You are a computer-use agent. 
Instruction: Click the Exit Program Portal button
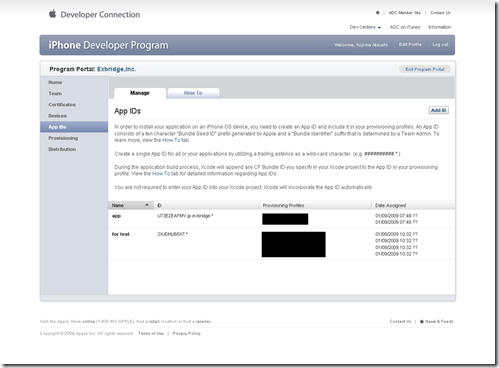coord(425,69)
